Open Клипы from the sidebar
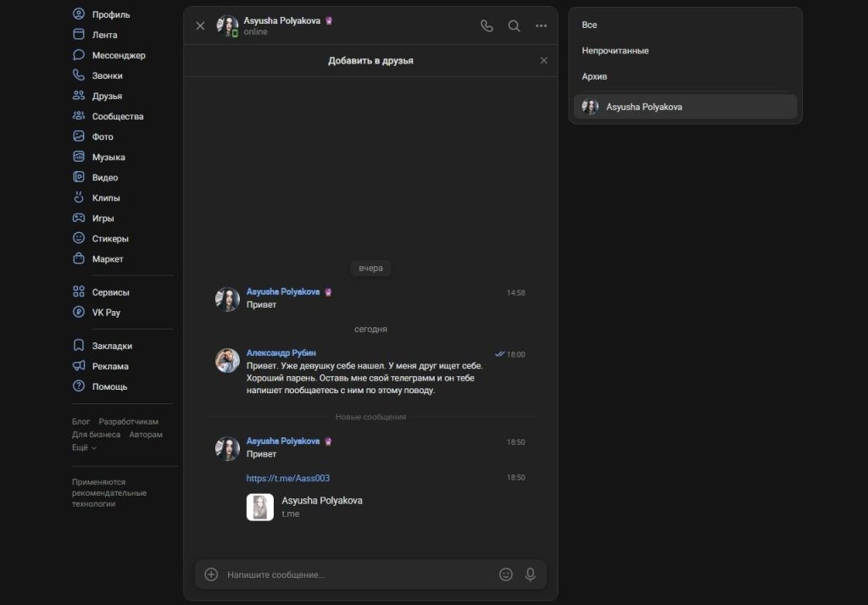This screenshot has width=868, height=605. pyautogui.click(x=106, y=197)
